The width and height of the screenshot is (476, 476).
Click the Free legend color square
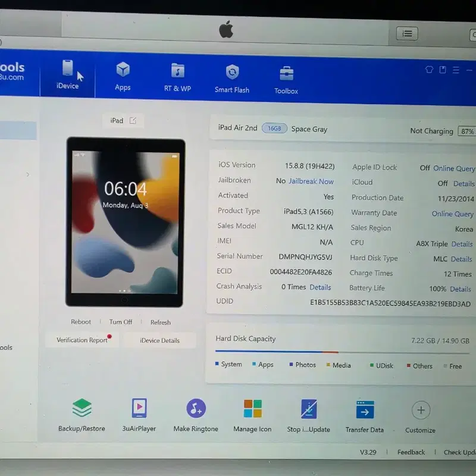[445, 366]
